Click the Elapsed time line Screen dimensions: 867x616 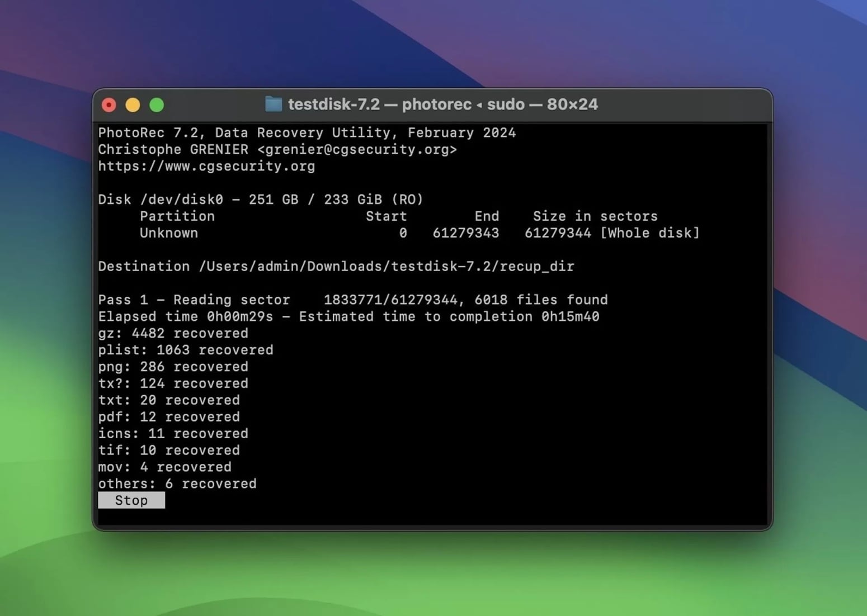348,316
